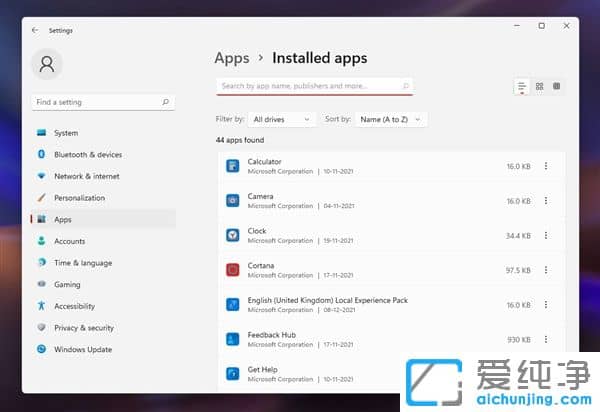Open more options for Feedback Hub

pyautogui.click(x=546, y=339)
